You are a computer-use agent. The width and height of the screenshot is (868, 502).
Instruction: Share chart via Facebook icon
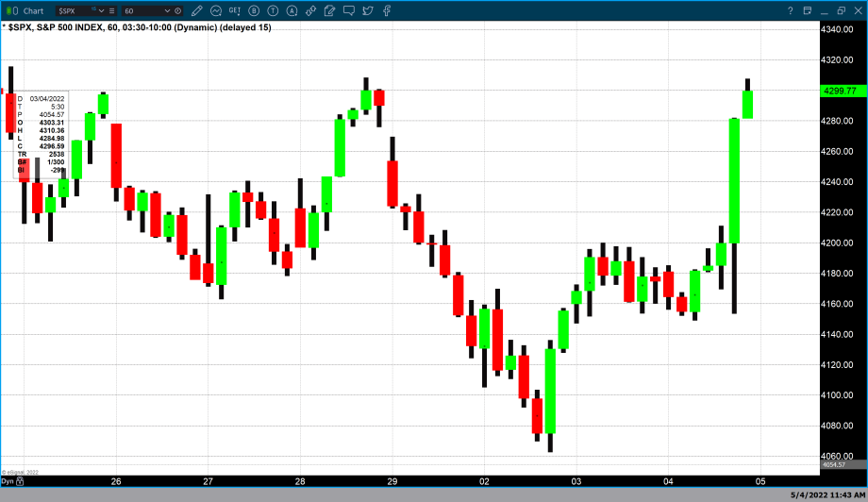pyautogui.click(x=386, y=10)
